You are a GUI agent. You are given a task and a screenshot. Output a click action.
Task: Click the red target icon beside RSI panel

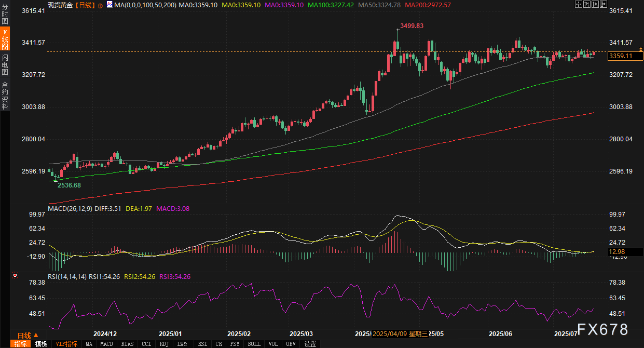click(15, 275)
